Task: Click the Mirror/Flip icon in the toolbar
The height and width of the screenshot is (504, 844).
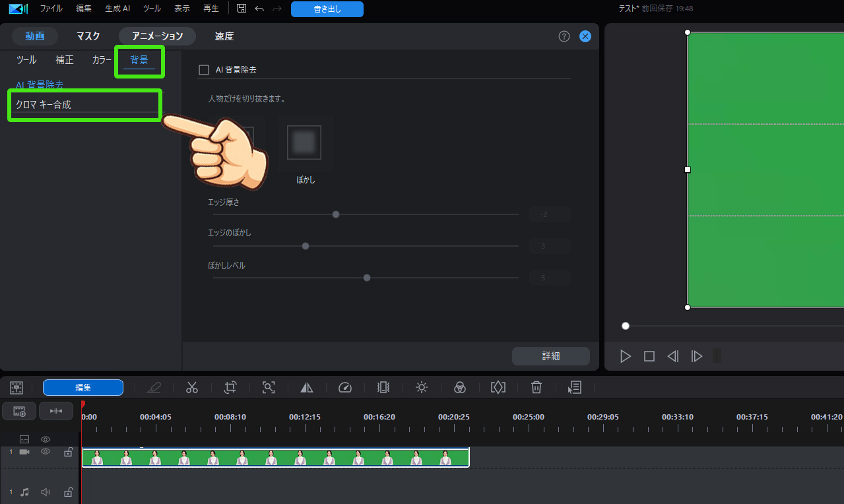Action: pyautogui.click(x=306, y=387)
